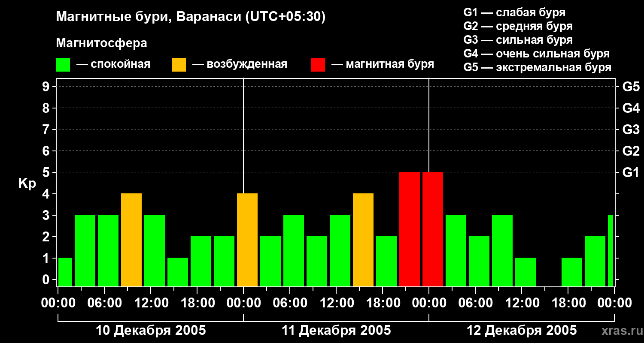The image size is (644, 343).
Task: Click the '06:00' tick label of 12 December
Action: (x=476, y=303)
